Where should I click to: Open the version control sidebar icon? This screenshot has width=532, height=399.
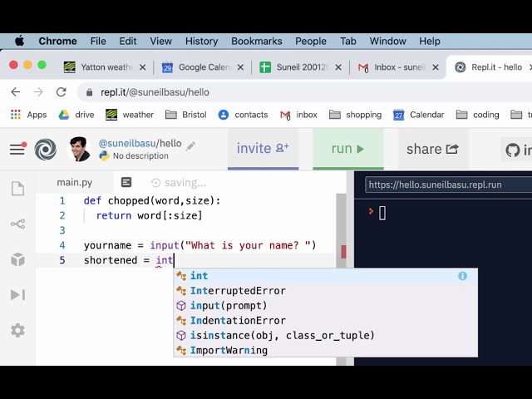17,224
